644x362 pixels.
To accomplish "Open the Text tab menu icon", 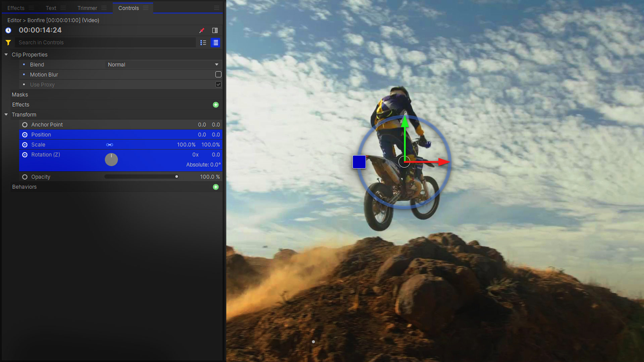I will 63,8.
